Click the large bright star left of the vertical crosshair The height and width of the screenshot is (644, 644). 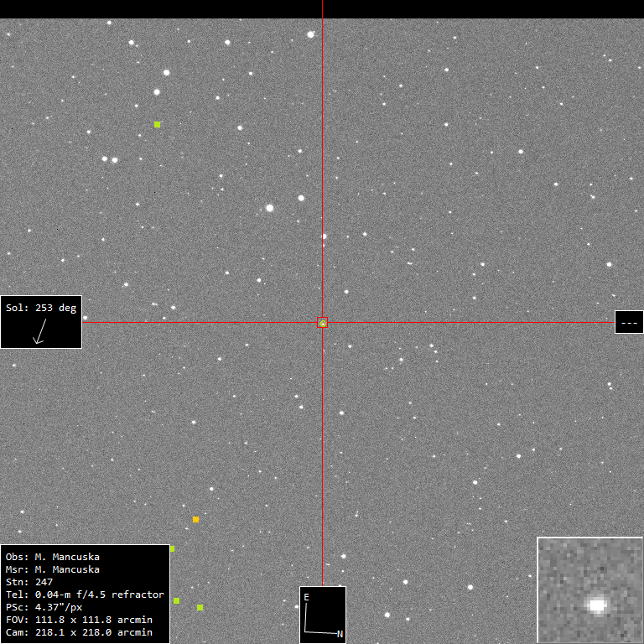coord(270,207)
